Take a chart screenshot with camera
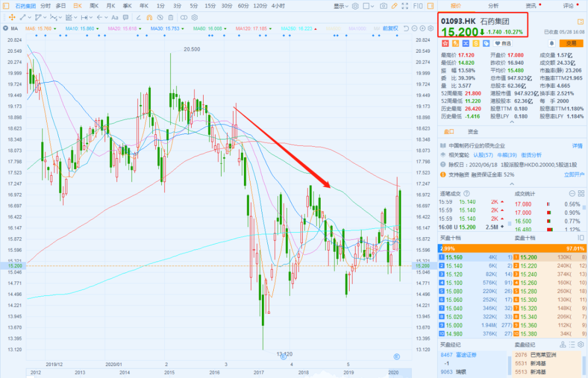 (383, 6)
